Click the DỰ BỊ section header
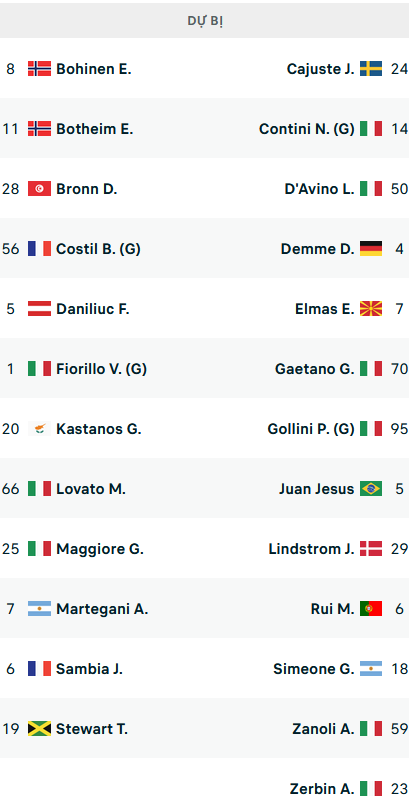Viewport: 409px width, 799px height. tap(204, 21)
